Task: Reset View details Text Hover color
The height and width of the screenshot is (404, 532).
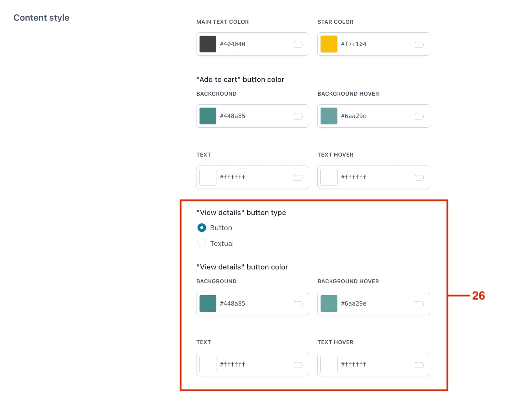Action: coord(419,364)
